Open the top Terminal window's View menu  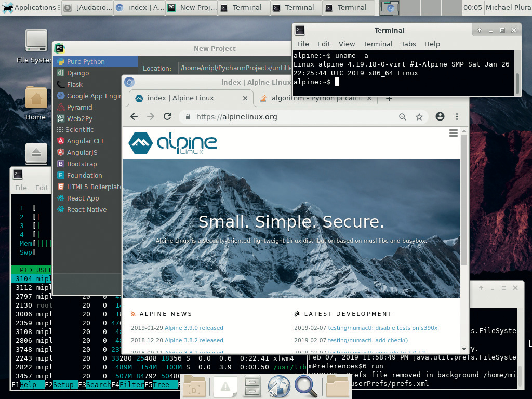(347, 44)
